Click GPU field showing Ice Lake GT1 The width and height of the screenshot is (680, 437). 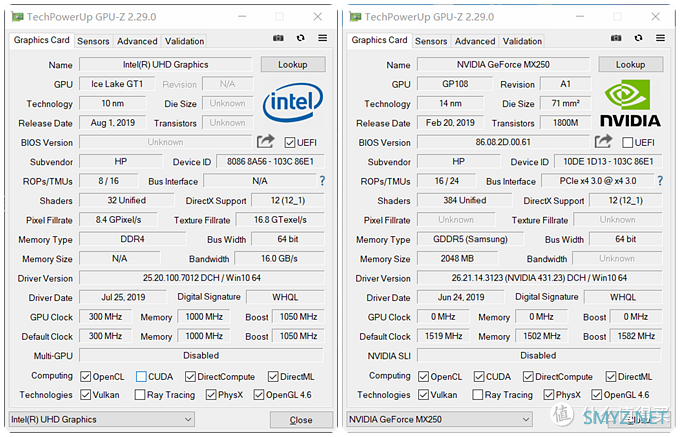point(117,84)
